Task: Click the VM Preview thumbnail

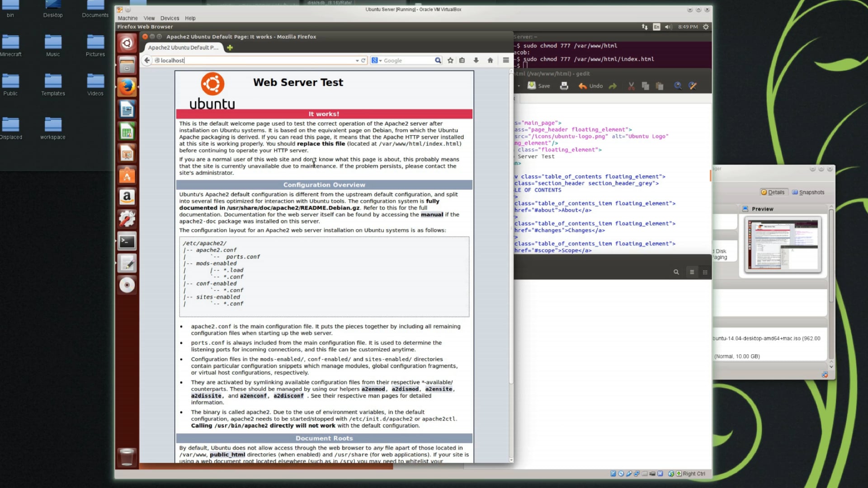Action: point(783,244)
